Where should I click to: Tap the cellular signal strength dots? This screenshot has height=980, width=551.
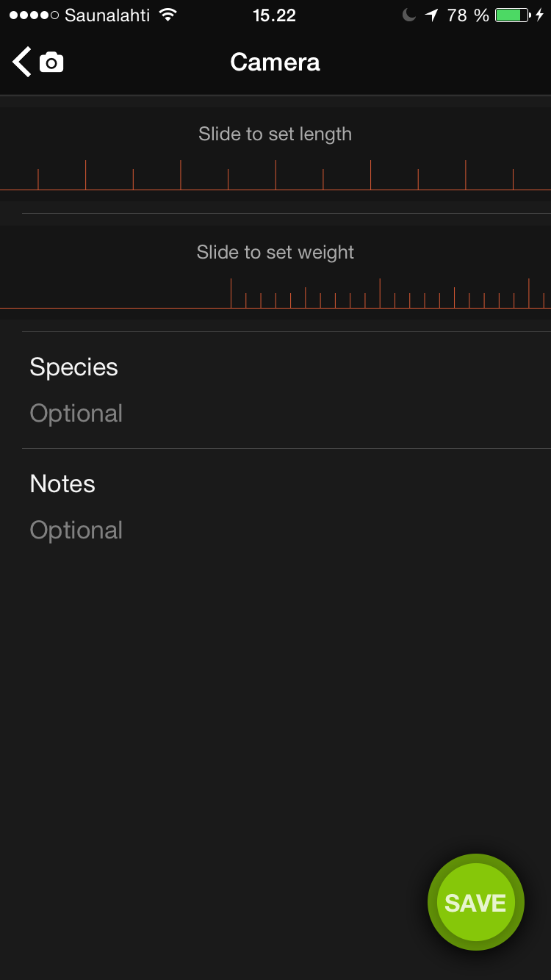(34, 15)
